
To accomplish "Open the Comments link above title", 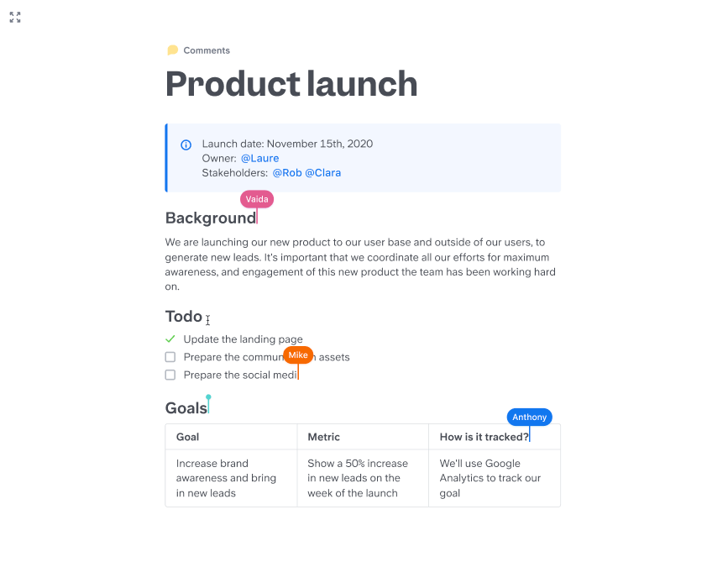I will [x=207, y=50].
